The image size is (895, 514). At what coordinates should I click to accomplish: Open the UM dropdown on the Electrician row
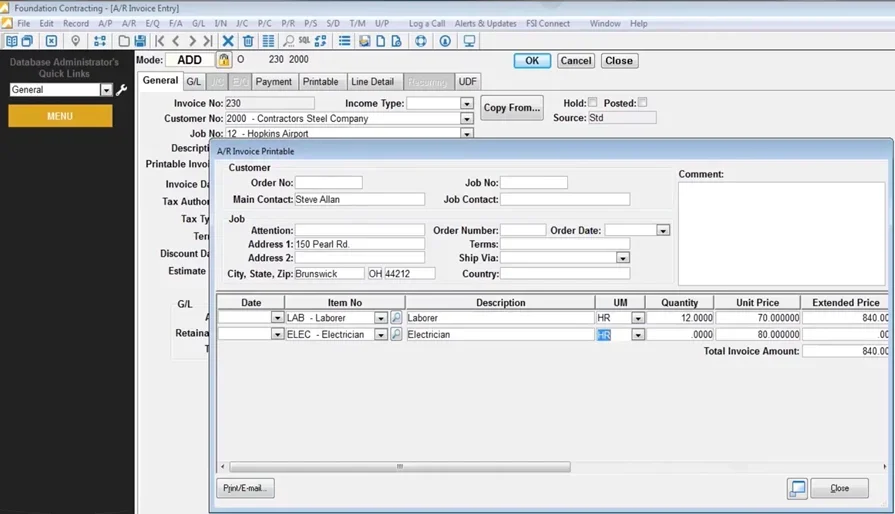click(638, 334)
